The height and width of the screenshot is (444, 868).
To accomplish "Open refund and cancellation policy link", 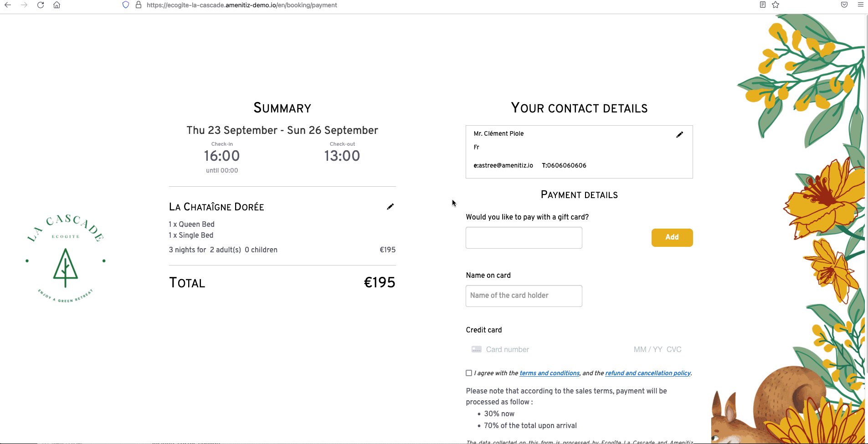I will tap(648, 373).
